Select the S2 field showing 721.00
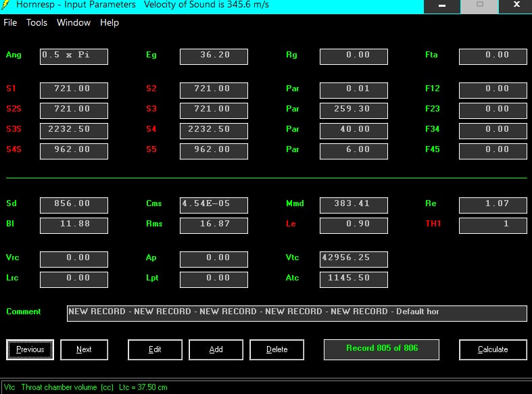The width and height of the screenshot is (532, 394). click(214, 91)
